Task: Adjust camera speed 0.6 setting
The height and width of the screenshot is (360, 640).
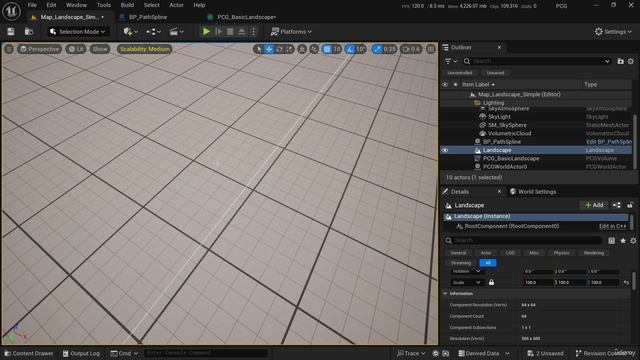Action: click(411, 49)
